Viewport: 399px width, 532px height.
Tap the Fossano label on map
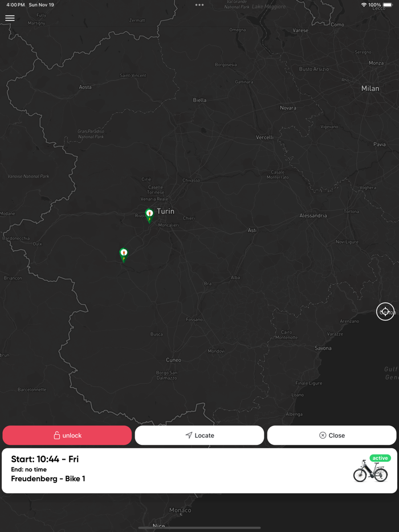point(194,320)
